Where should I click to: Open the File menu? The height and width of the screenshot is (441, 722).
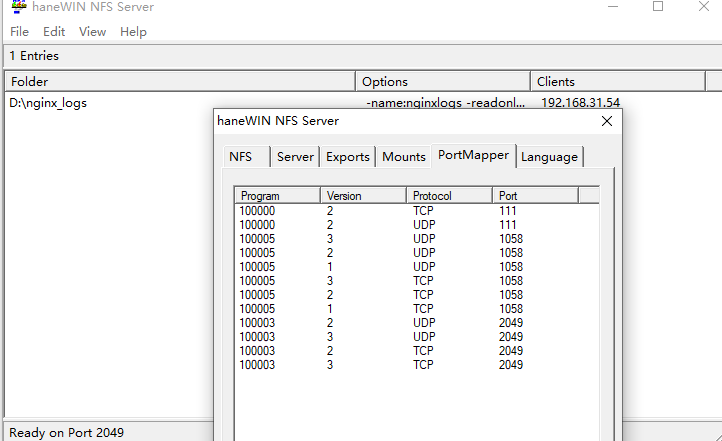(19, 32)
